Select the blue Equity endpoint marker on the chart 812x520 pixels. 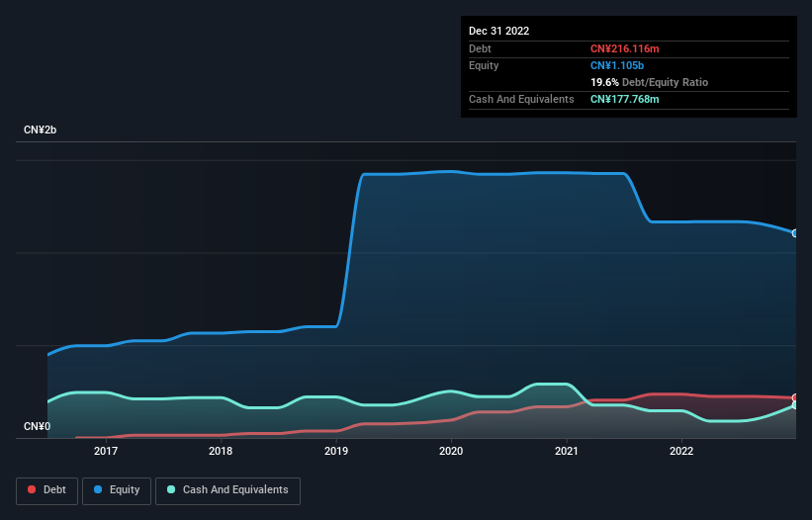click(795, 233)
